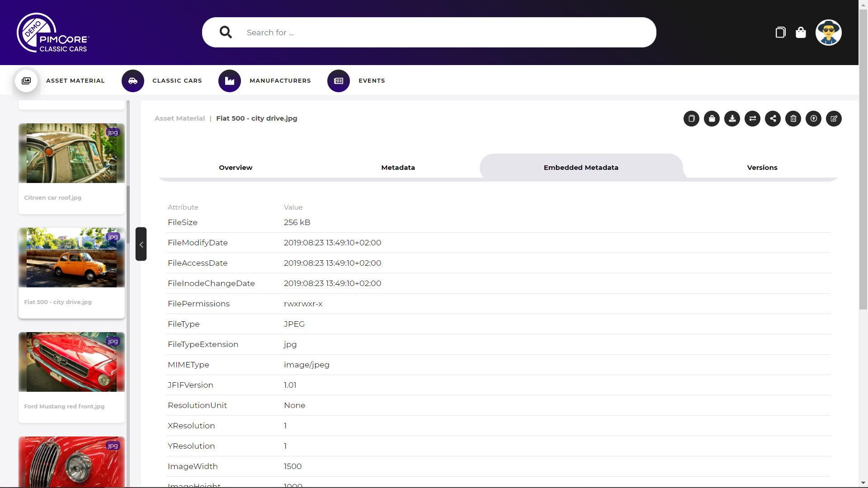Click the lock/permissions icon
The width and height of the screenshot is (868, 488).
(712, 118)
